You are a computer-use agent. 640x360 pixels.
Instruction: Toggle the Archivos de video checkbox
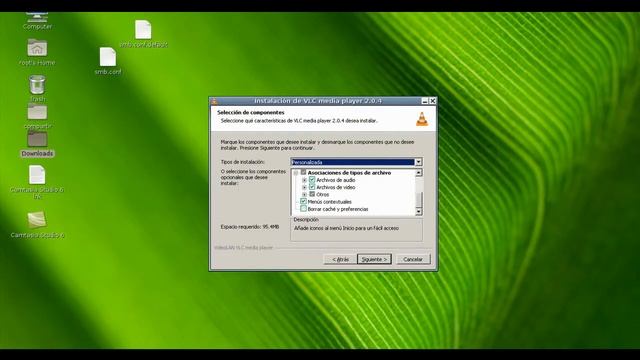pyautogui.click(x=312, y=187)
